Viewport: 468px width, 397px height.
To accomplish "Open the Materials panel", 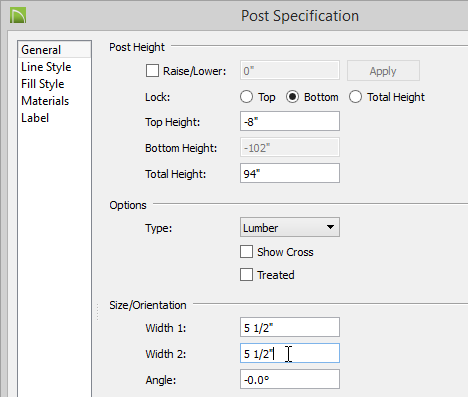I will click(x=45, y=101).
